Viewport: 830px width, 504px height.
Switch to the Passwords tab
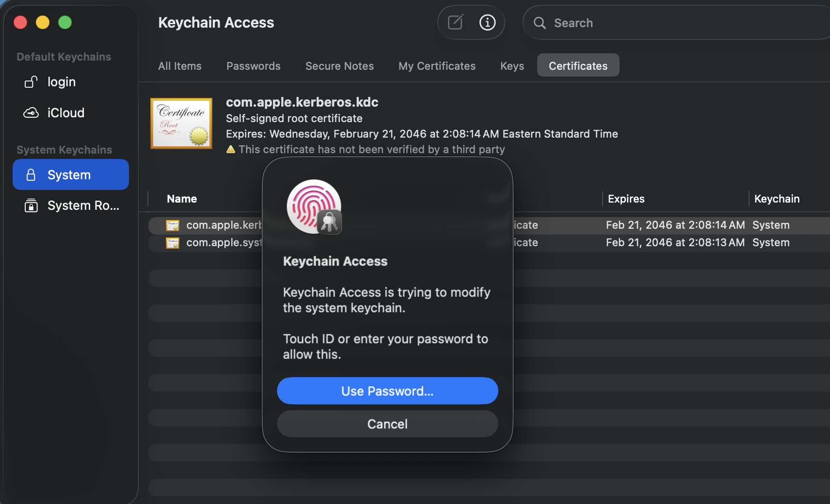point(254,66)
